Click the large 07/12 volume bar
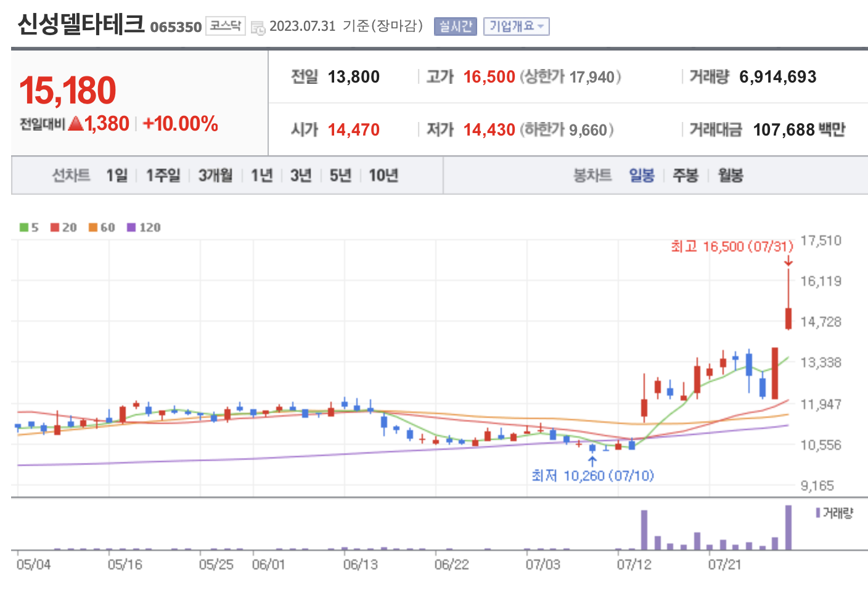Screen dimensions: 868x594 (x=644, y=530)
